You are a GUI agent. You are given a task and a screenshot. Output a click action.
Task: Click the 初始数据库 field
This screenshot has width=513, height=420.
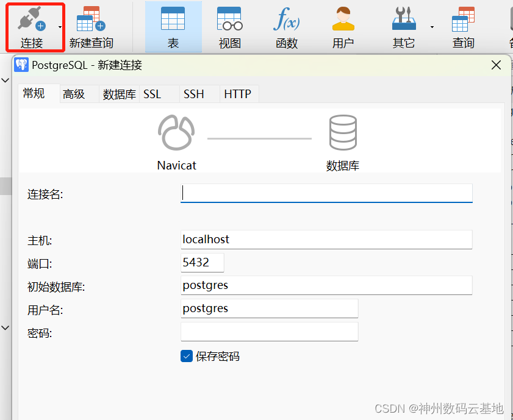click(326, 285)
